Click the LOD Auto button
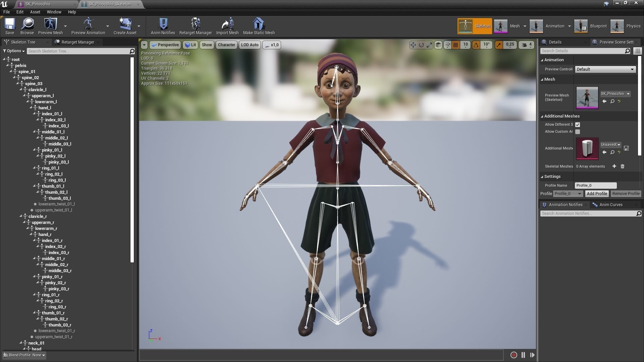Screen dimensions: 644x362 pos(250,45)
